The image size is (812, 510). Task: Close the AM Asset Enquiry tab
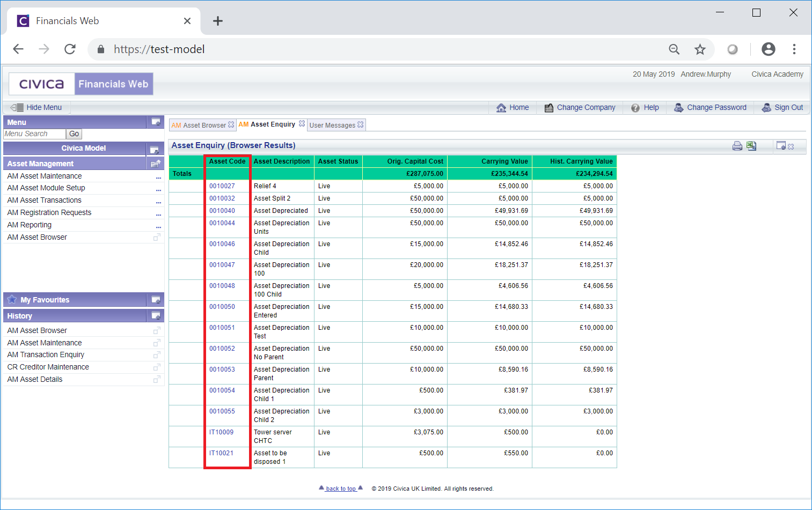click(x=302, y=123)
